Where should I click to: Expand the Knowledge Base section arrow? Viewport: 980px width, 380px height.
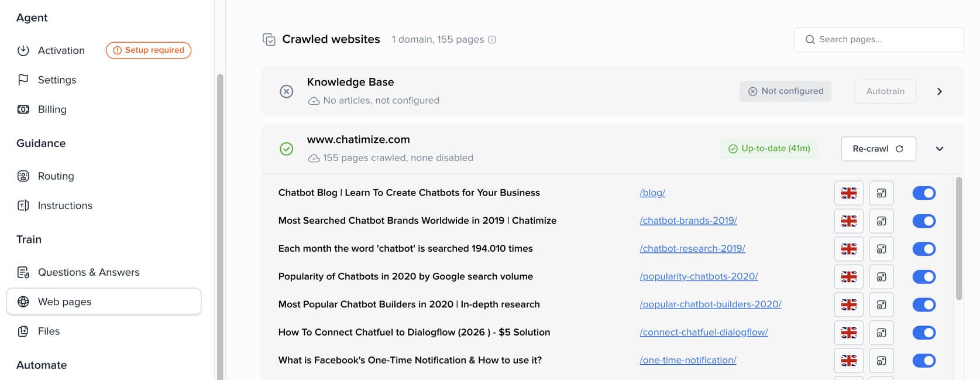tap(940, 91)
